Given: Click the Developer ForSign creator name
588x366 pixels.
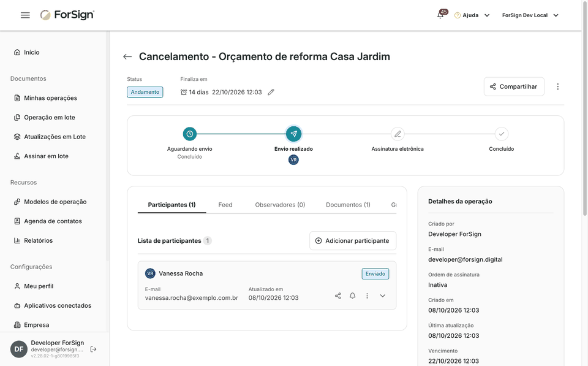Looking at the screenshot, I should coord(454,234).
